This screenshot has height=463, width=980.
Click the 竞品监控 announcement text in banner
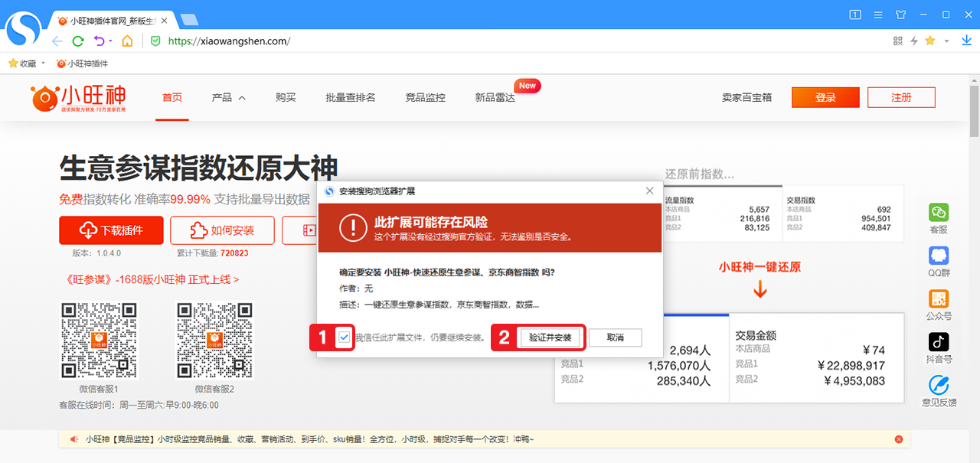coord(309,439)
